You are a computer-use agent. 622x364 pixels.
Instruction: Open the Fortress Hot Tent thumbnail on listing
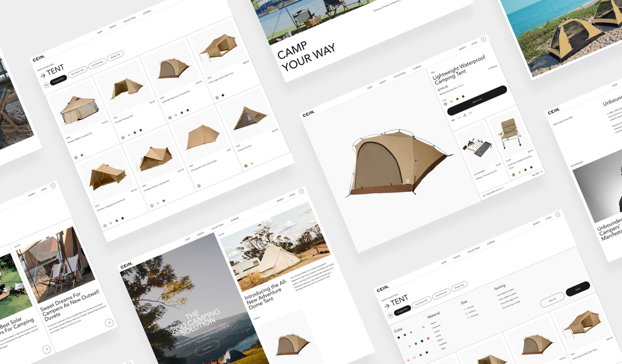[249, 119]
